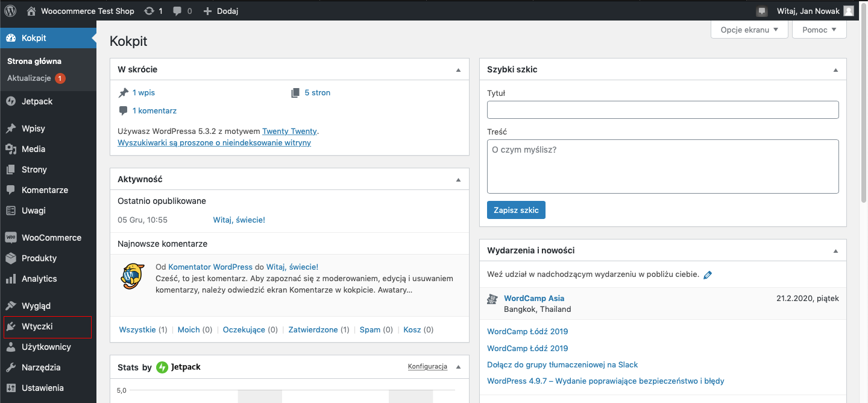This screenshot has height=403, width=868.
Task: Collapse the W skrócie panel
Action: click(x=458, y=70)
